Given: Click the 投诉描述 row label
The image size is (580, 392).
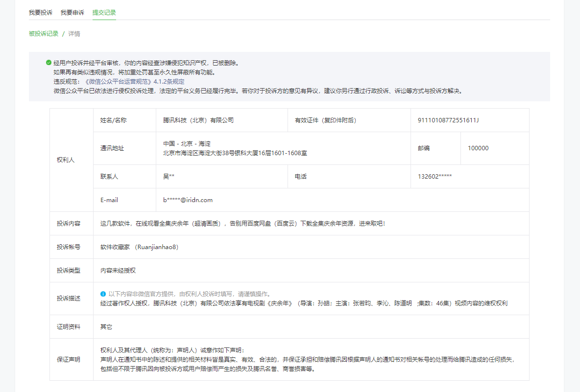Looking at the screenshot, I should click(x=69, y=299).
